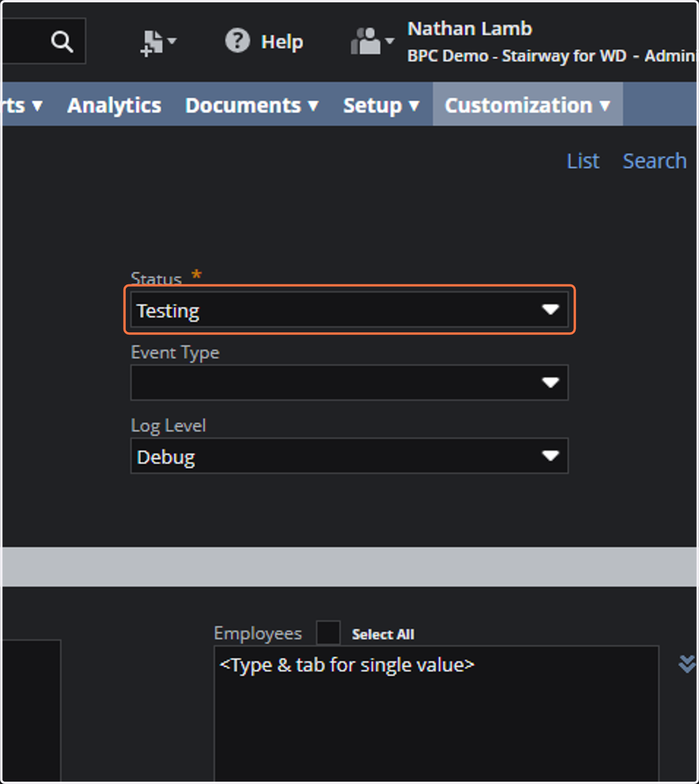Viewport: 699px width, 784px height.
Task: Open the Analytics menu
Action: (114, 106)
